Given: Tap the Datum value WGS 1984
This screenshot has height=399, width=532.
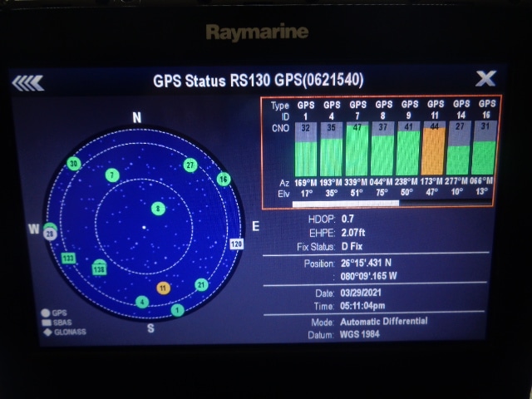Looking at the screenshot, I should click(360, 334).
